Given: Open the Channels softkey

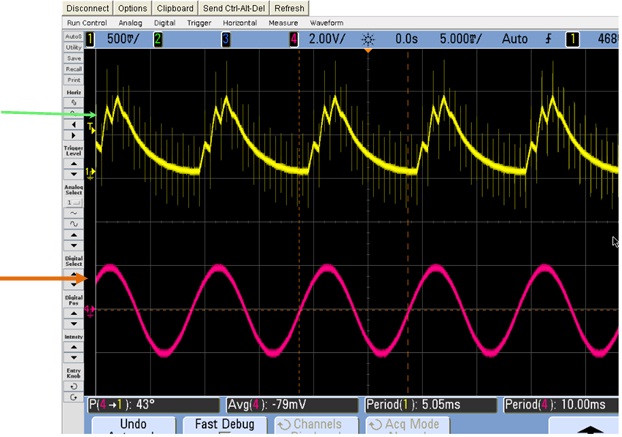Looking at the screenshot, I should 316,425.
